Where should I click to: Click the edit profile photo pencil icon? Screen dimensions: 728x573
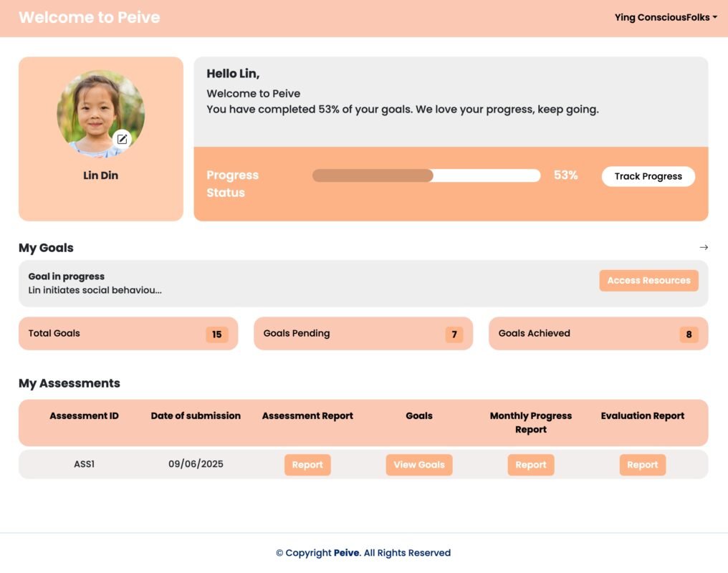tap(123, 139)
